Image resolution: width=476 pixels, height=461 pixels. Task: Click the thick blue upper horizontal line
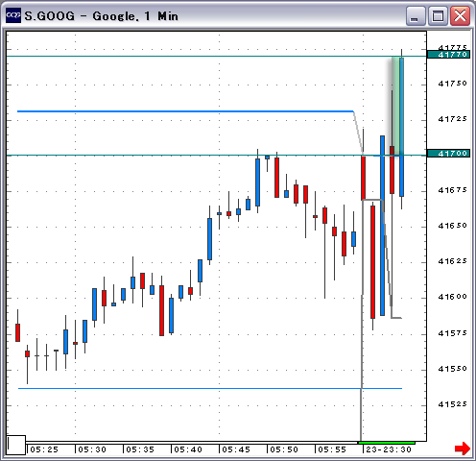(x=185, y=111)
